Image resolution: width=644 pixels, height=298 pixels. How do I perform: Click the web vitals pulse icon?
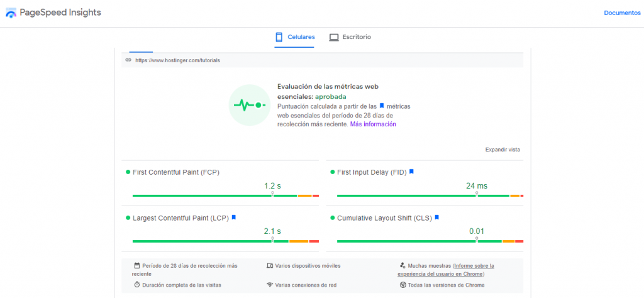[x=247, y=104]
